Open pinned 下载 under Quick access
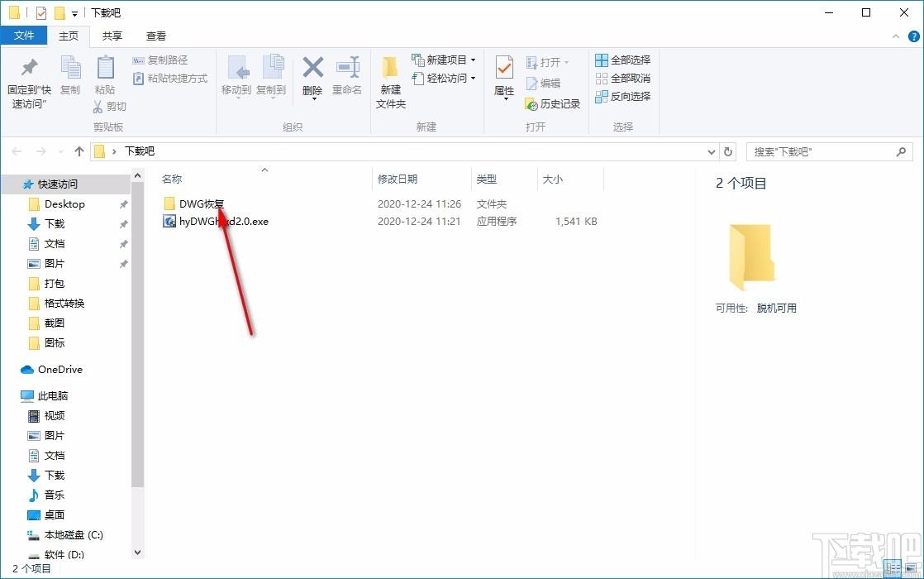924x579 pixels. pyautogui.click(x=55, y=224)
